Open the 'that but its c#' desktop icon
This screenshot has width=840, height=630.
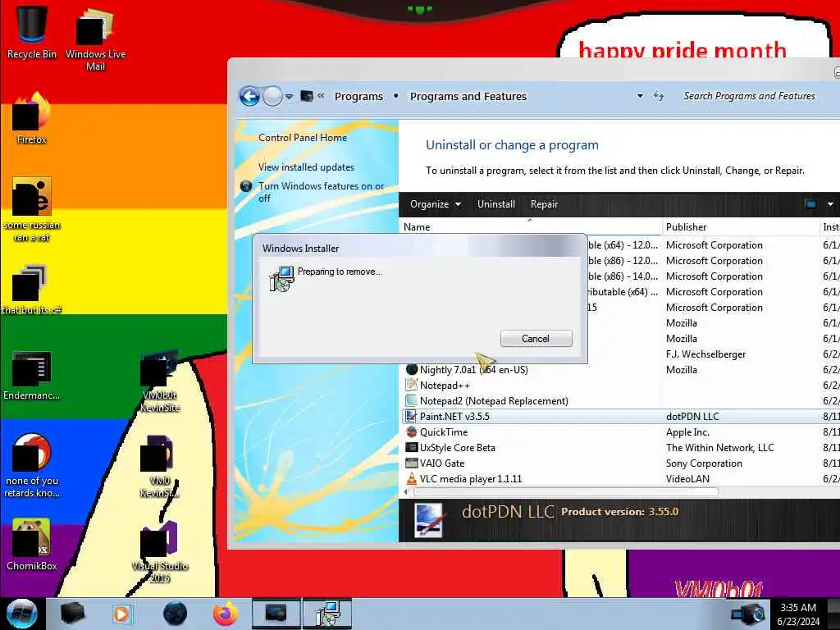click(31, 290)
